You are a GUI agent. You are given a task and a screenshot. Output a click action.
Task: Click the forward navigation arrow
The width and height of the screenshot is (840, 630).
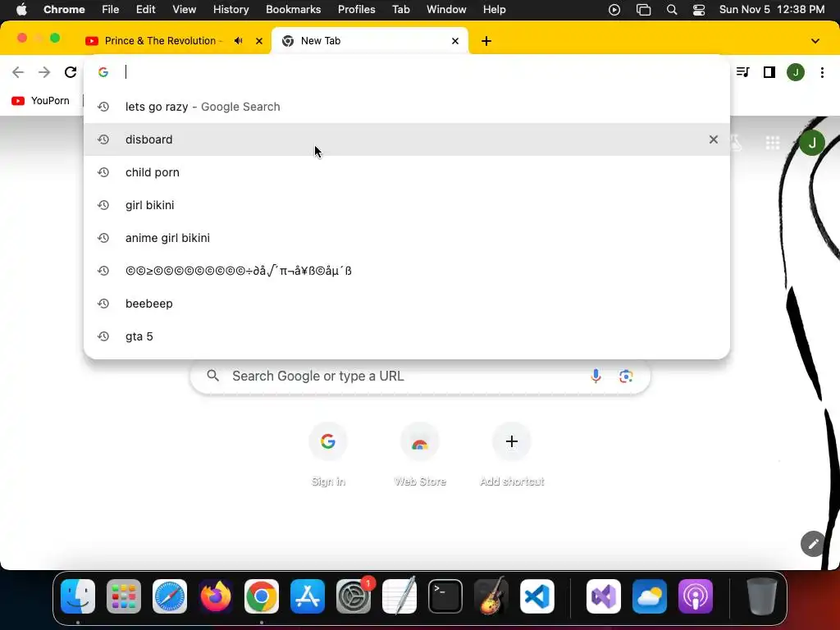(x=44, y=72)
